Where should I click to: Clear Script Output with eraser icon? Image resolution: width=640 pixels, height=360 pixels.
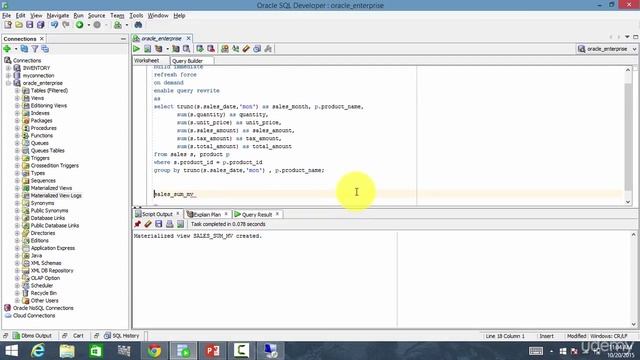148,224
